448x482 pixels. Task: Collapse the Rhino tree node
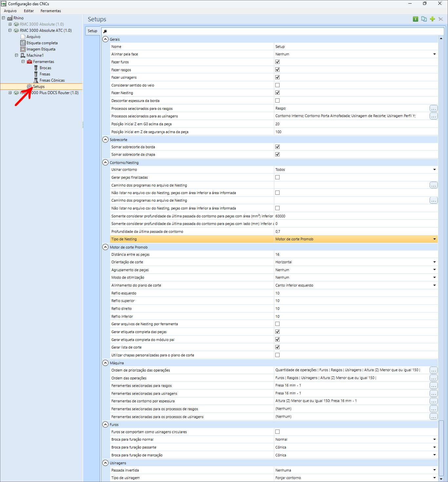coord(4,18)
